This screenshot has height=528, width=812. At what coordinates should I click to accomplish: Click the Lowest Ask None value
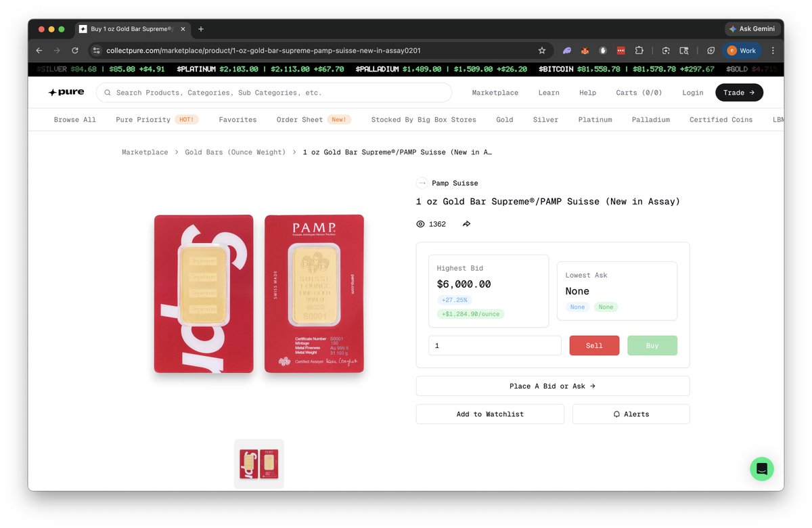[x=577, y=291]
